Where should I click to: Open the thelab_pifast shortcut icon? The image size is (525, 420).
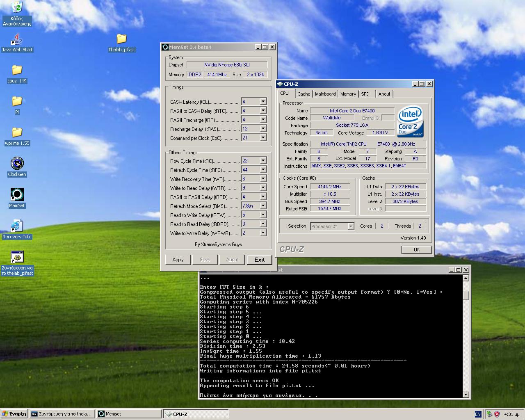click(17, 257)
